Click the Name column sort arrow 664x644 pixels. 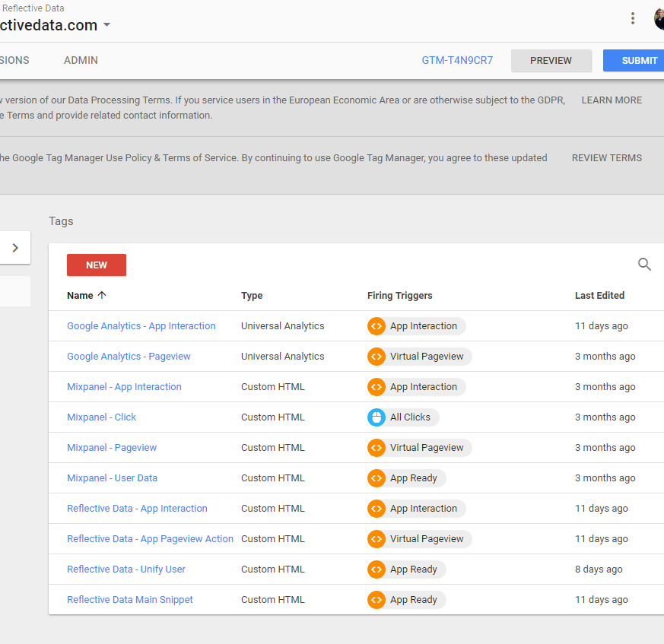(x=102, y=295)
